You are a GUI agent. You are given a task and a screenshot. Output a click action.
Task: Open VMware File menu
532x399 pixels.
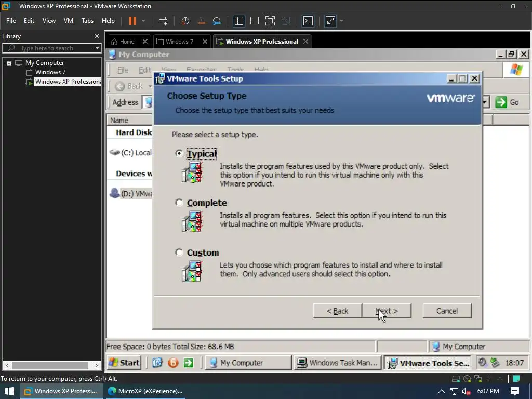[x=11, y=21]
